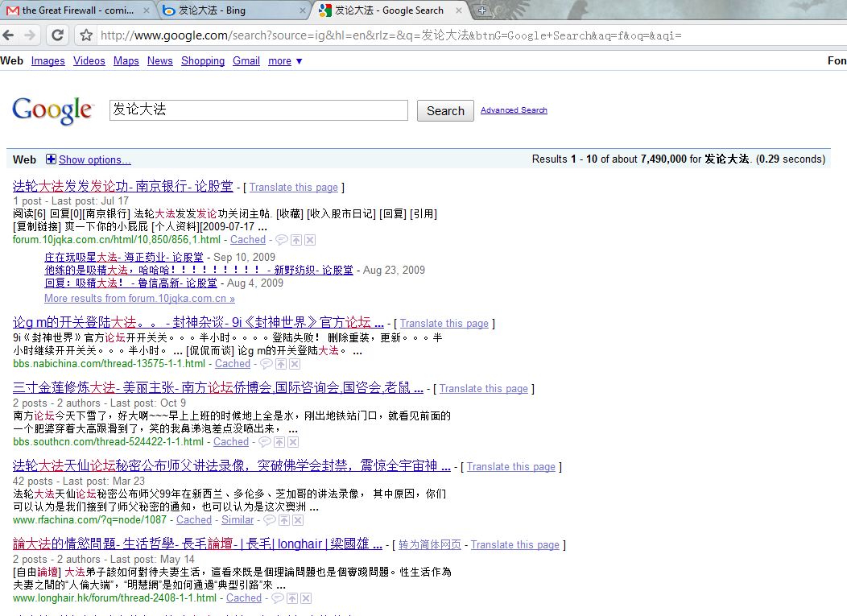Close the Gmail 'the Great Firewall' tab
Viewport: 847px width, 616px height.
pos(147,10)
